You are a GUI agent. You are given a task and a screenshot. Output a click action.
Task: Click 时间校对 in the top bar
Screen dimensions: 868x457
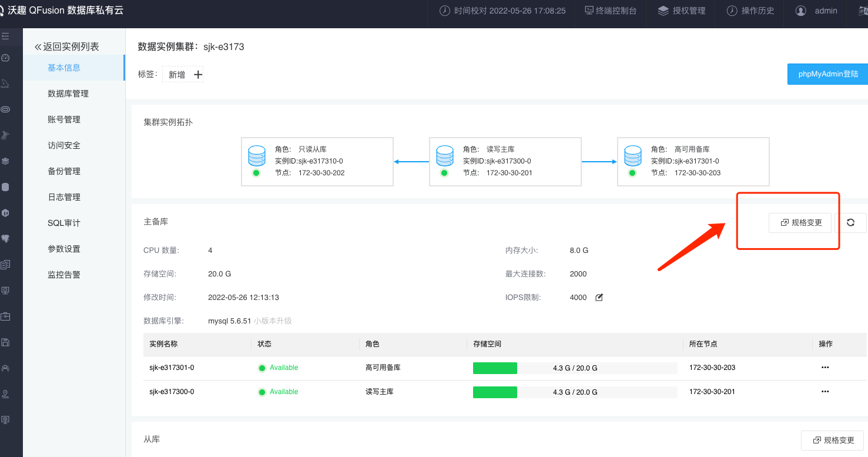point(503,11)
